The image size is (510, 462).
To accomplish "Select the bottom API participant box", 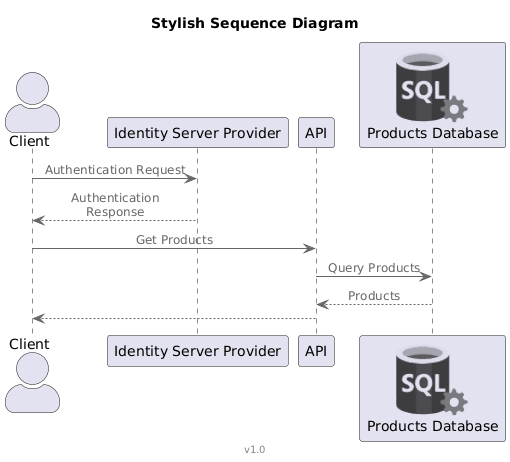I will pos(316,351).
